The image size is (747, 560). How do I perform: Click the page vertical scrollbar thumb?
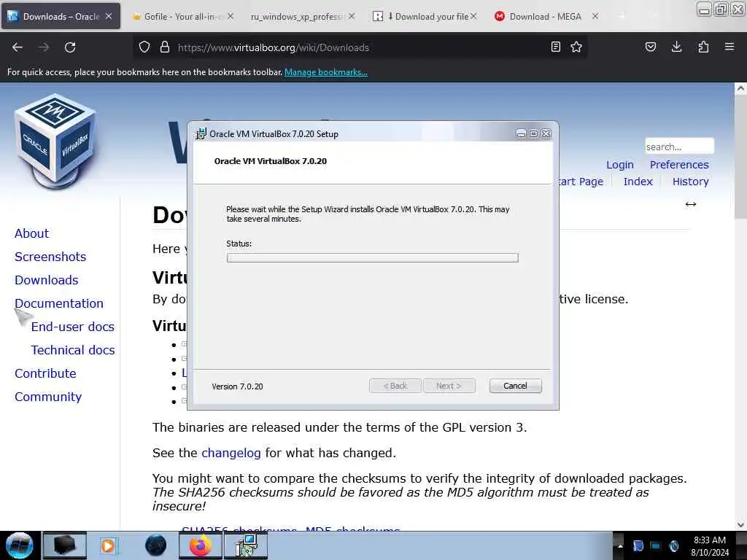pyautogui.click(x=740, y=157)
